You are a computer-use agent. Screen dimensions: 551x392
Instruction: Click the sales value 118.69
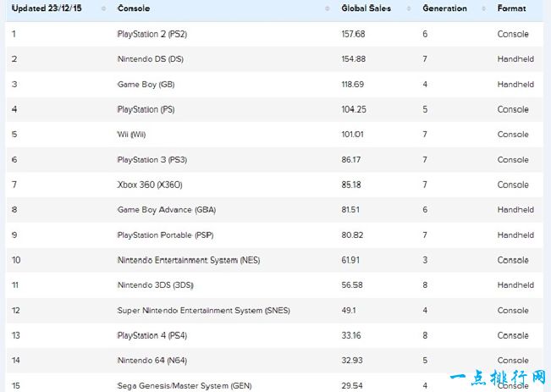[352, 85]
